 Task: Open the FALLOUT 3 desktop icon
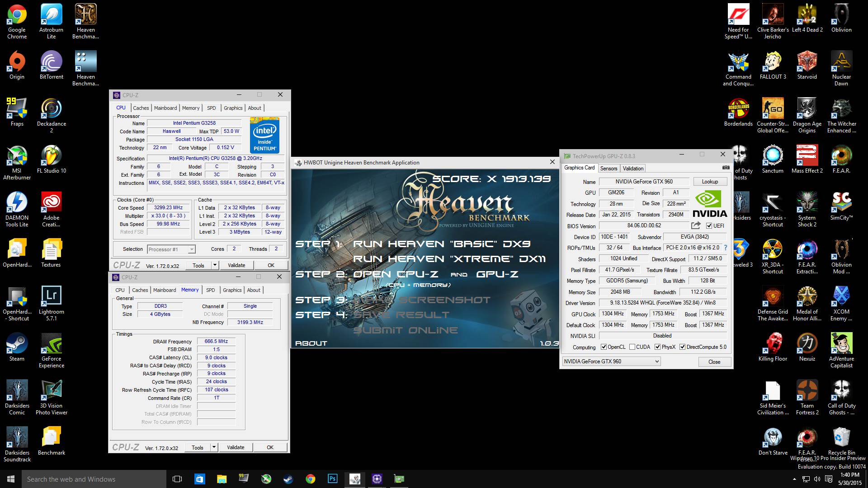click(773, 65)
